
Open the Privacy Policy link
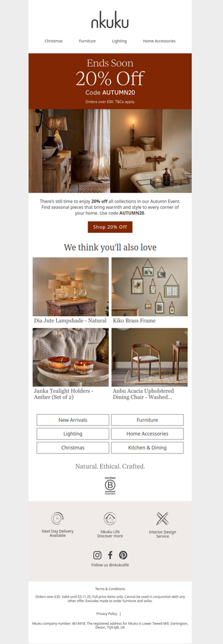[107, 614]
